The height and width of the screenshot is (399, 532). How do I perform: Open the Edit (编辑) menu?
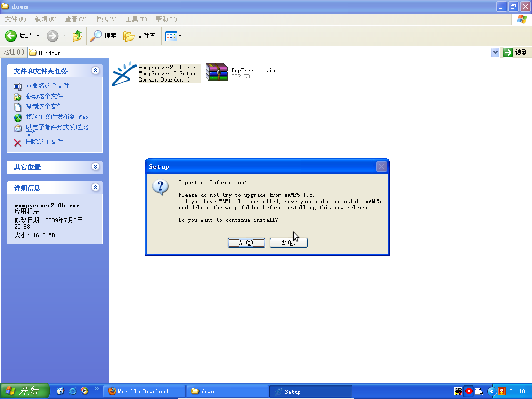46,19
